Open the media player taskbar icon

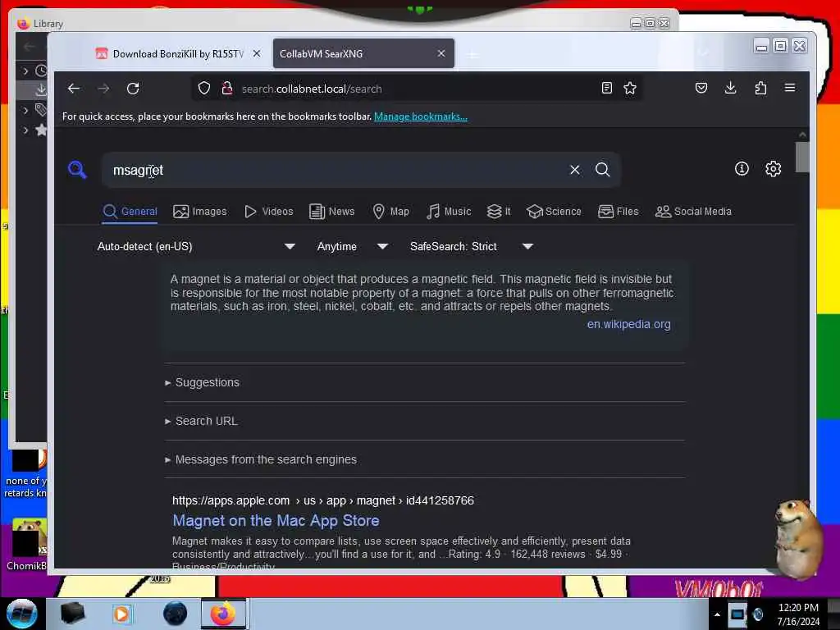[x=121, y=614]
